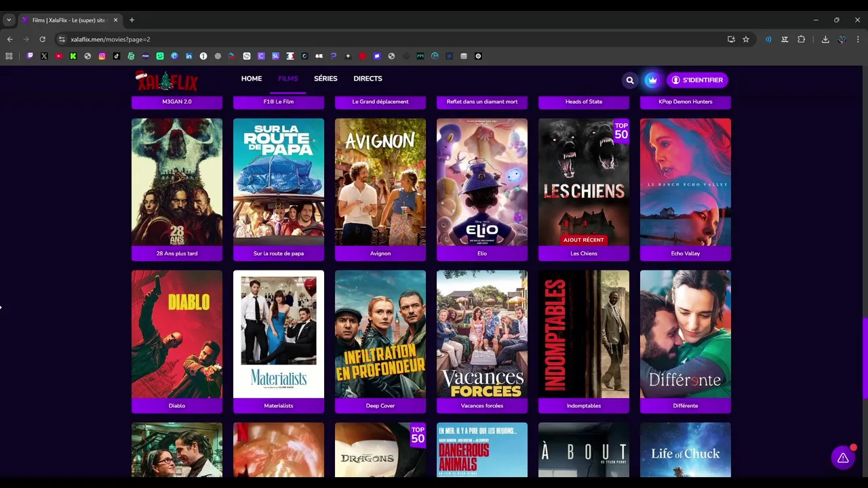Open the site search icon
The width and height of the screenshot is (868, 488).
[x=630, y=80]
